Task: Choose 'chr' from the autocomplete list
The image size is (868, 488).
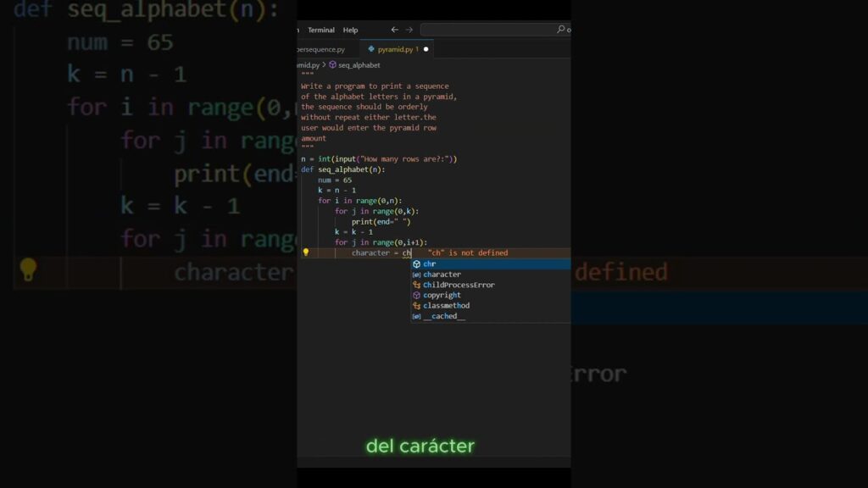Action: click(x=430, y=264)
